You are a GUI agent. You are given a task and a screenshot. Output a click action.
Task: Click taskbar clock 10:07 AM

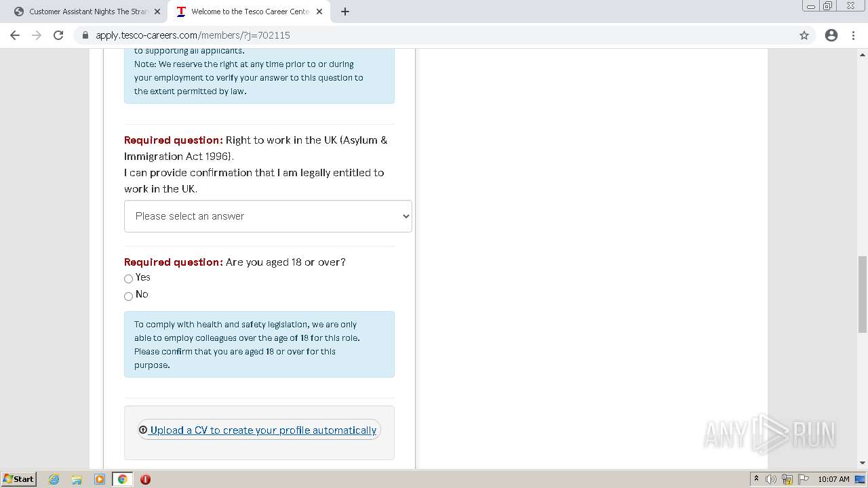[x=833, y=479]
